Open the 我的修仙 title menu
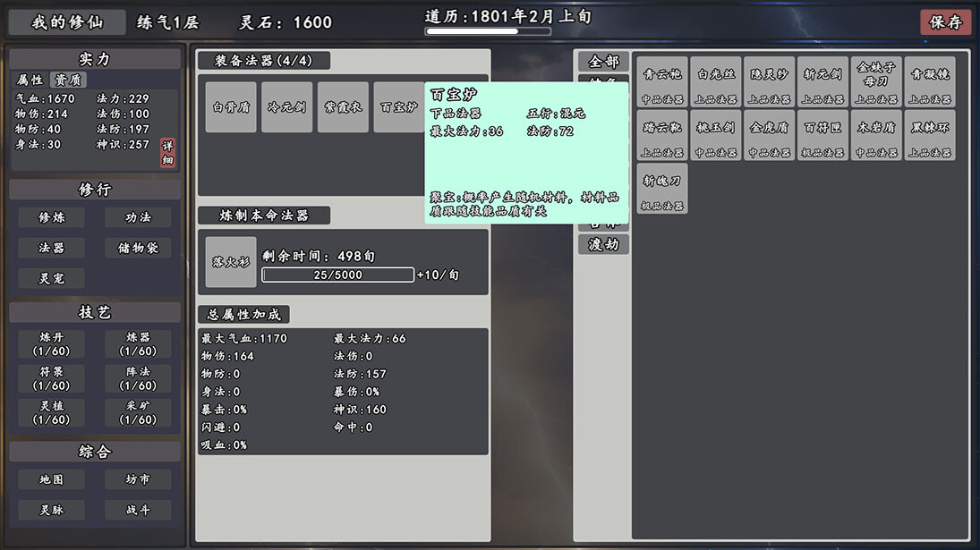980x550 pixels. 67,22
